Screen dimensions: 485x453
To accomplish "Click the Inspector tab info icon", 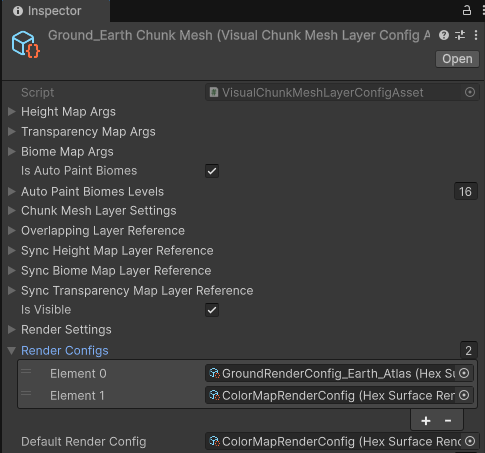I will [18, 11].
